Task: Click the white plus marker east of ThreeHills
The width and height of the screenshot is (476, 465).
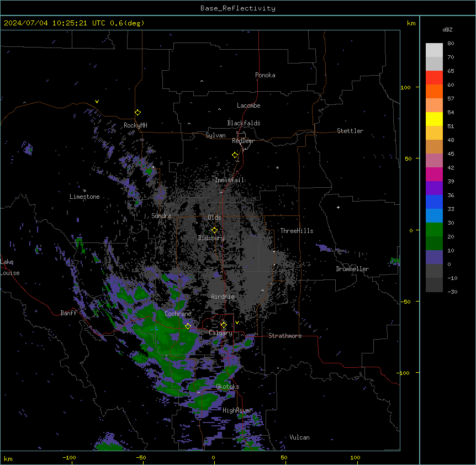Action: (x=338, y=207)
